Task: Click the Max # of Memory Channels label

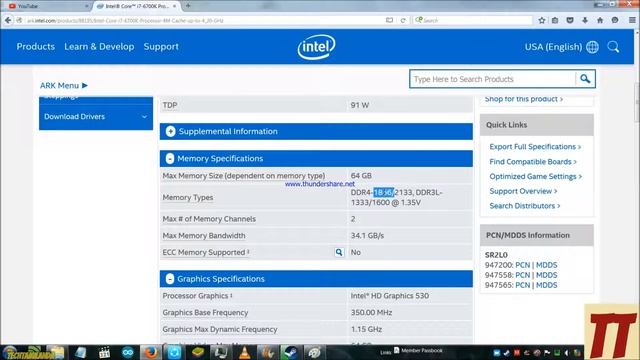Action: click(x=209, y=219)
